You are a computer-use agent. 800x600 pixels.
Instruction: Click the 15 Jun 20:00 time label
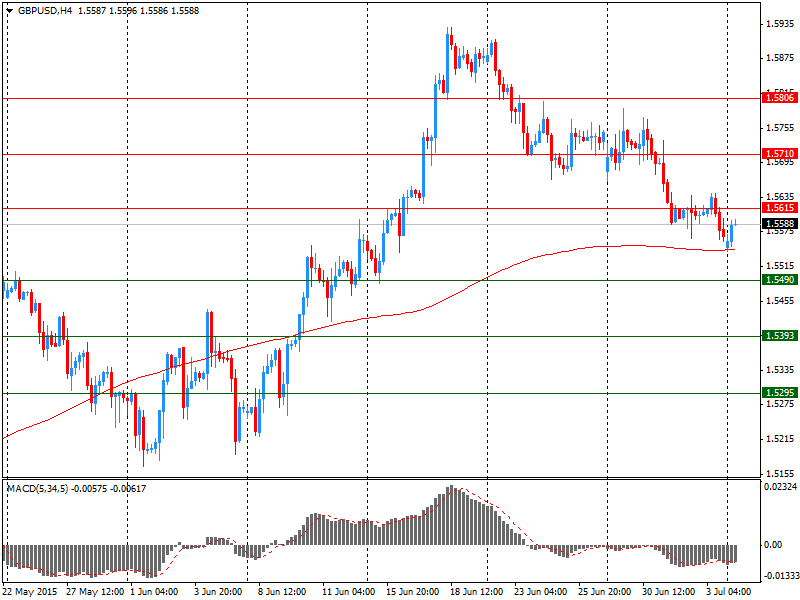pyautogui.click(x=412, y=592)
